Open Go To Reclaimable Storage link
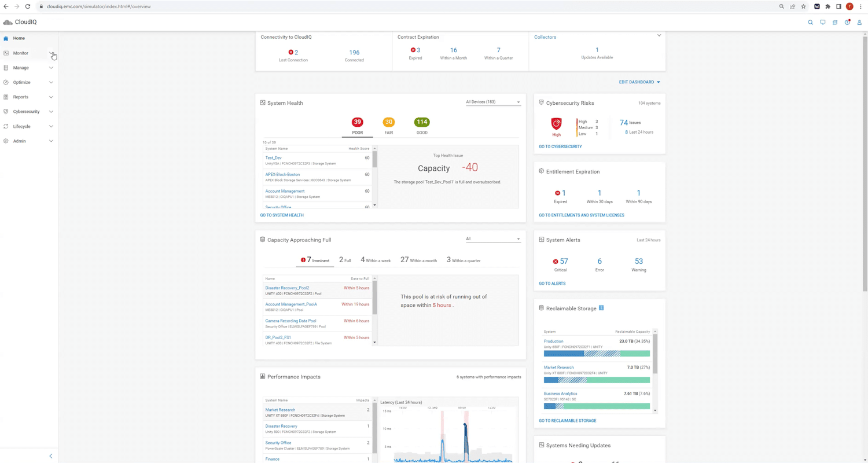 567,421
